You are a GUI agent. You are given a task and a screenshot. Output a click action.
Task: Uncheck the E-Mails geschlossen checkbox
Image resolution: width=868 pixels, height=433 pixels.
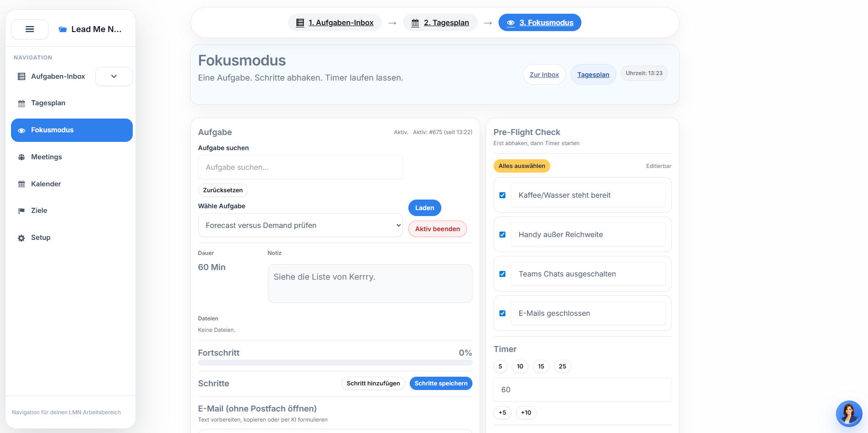(502, 313)
